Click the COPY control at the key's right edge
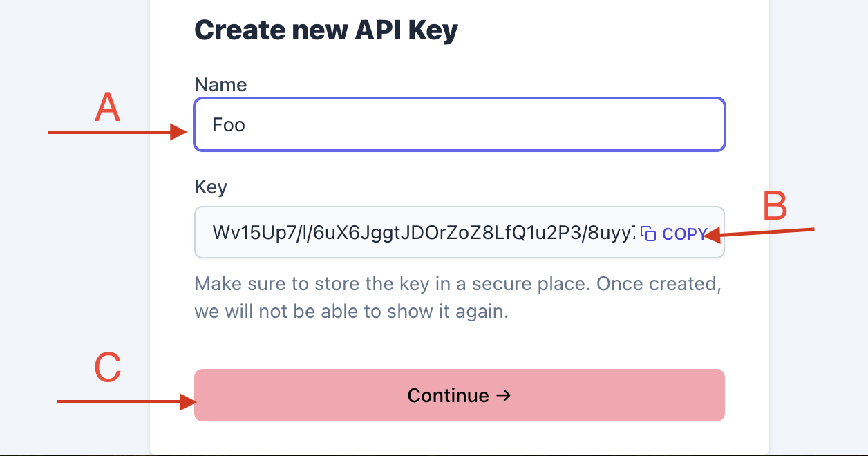868x456 pixels. (x=685, y=234)
